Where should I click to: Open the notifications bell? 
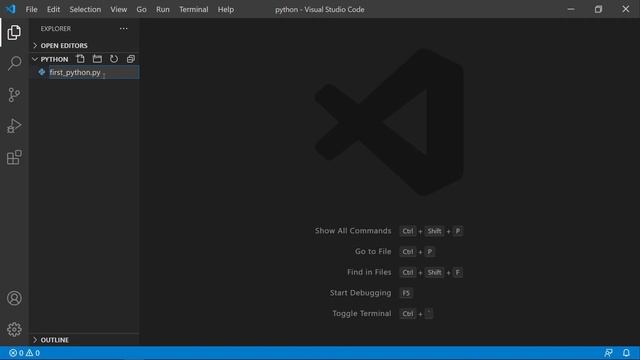(x=626, y=353)
